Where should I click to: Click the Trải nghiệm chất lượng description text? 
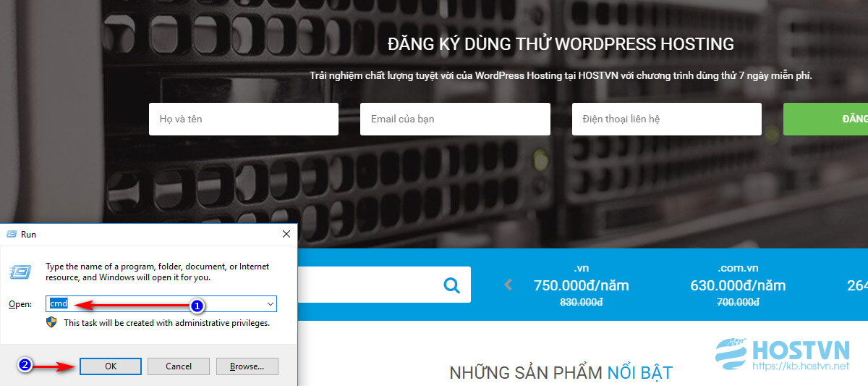[561, 75]
